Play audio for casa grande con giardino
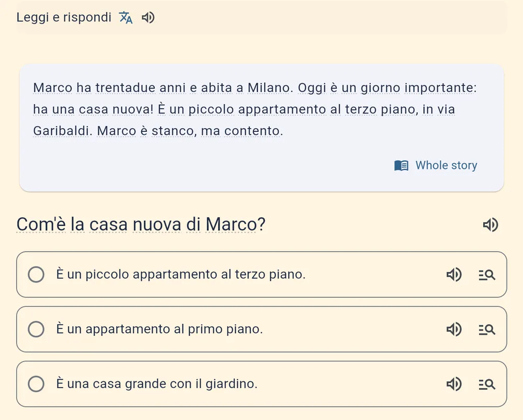The height and width of the screenshot is (420, 523). tap(454, 384)
